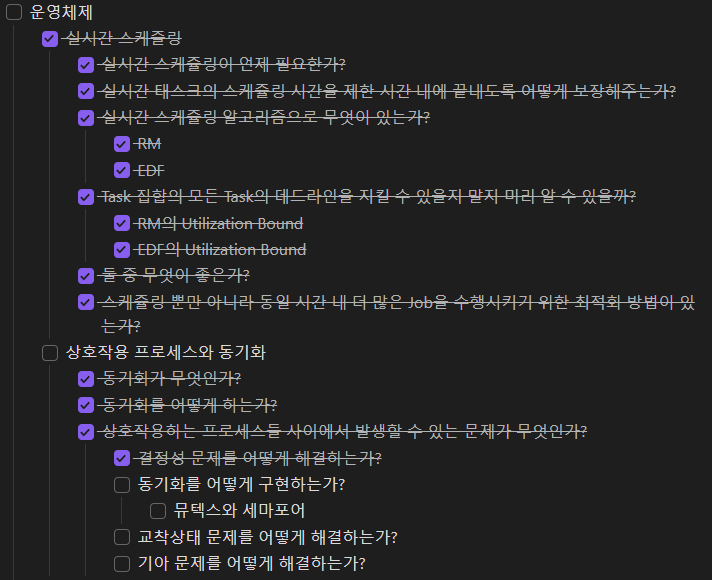Uncheck the RM task checkbox
This screenshot has height=580, width=712.
click(122, 144)
